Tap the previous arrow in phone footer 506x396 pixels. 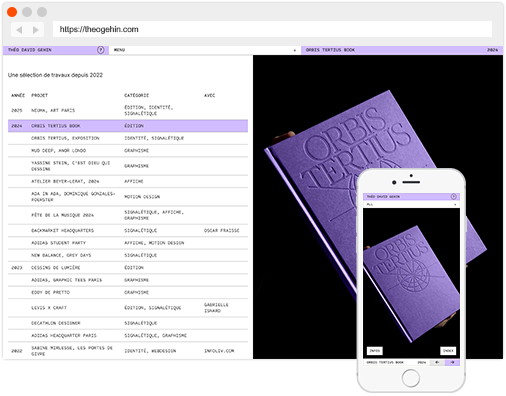(437, 362)
